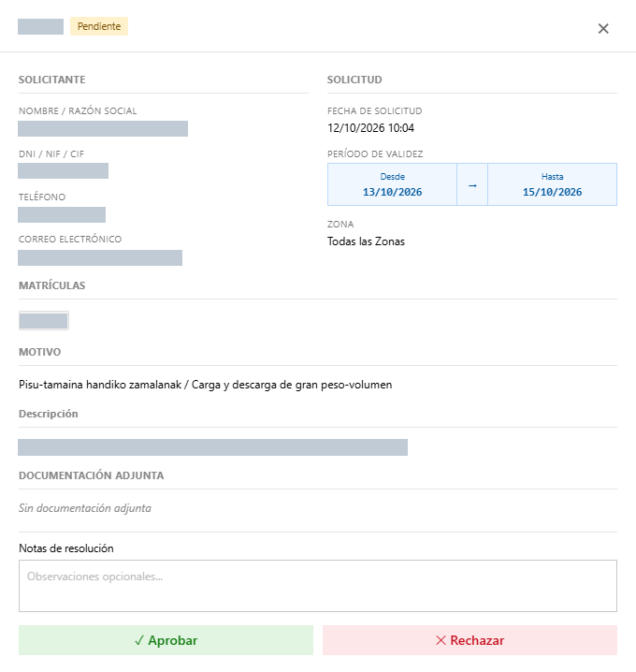The height and width of the screenshot is (672, 636).
Task: Click the Rechazar button
Action: pyautogui.click(x=470, y=640)
